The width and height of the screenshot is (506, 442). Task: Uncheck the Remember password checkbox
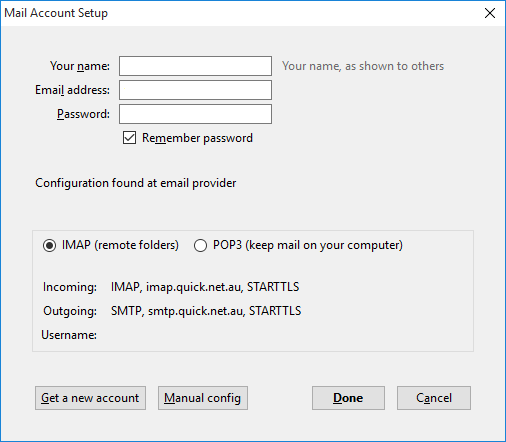click(x=129, y=138)
